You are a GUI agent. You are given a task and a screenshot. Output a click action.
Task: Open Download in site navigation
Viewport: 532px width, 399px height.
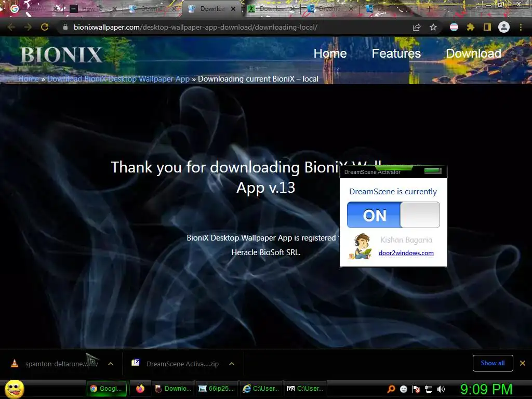click(473, 54)
